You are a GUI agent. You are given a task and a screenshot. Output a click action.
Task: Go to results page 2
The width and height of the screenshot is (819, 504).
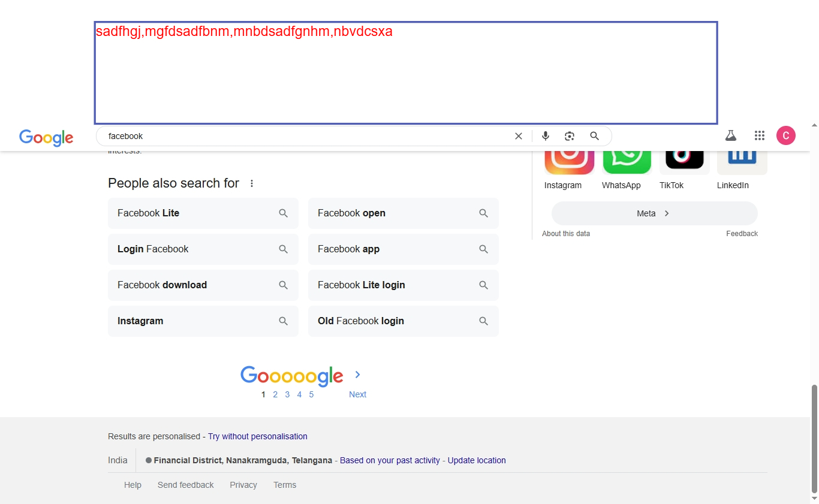click(275, 394)
